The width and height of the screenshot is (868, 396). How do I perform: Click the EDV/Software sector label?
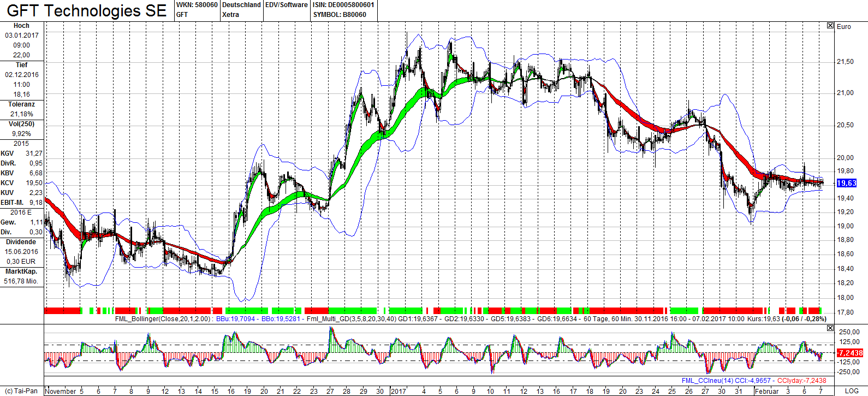287,5
